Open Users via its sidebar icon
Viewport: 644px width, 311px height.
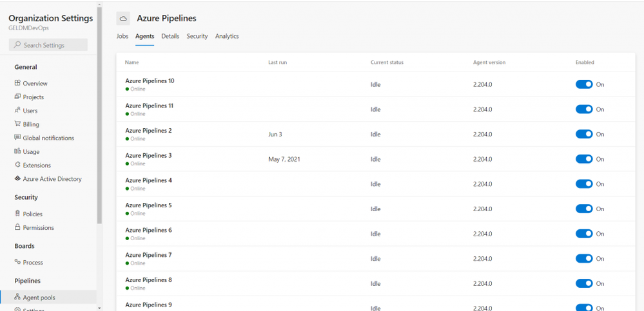click(17, 111)
